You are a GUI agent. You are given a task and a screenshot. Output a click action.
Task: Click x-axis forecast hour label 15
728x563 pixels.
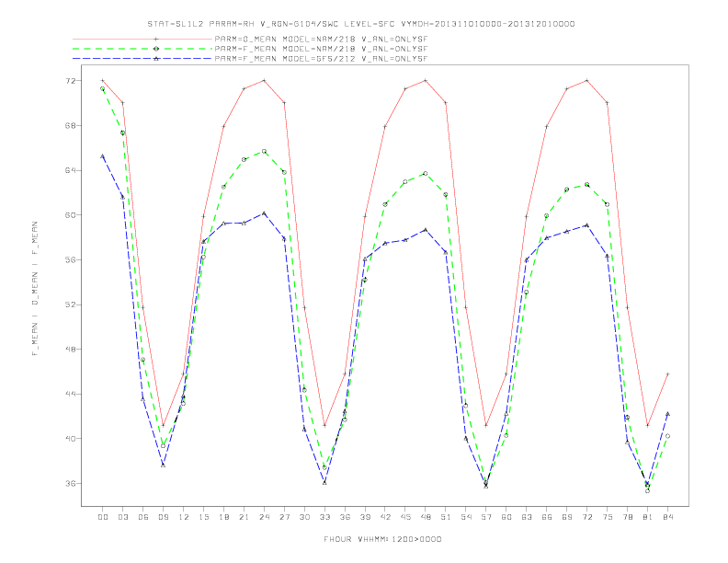203,517
